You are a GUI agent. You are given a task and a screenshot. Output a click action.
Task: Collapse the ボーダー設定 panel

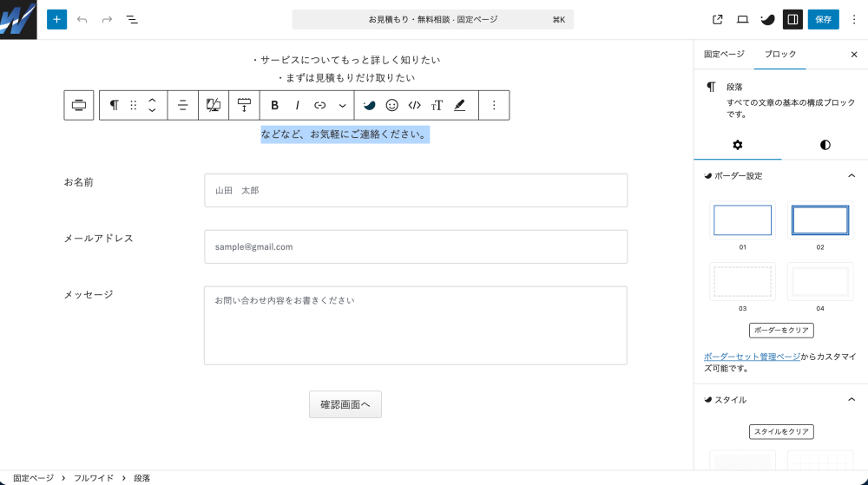pos(851,176)
